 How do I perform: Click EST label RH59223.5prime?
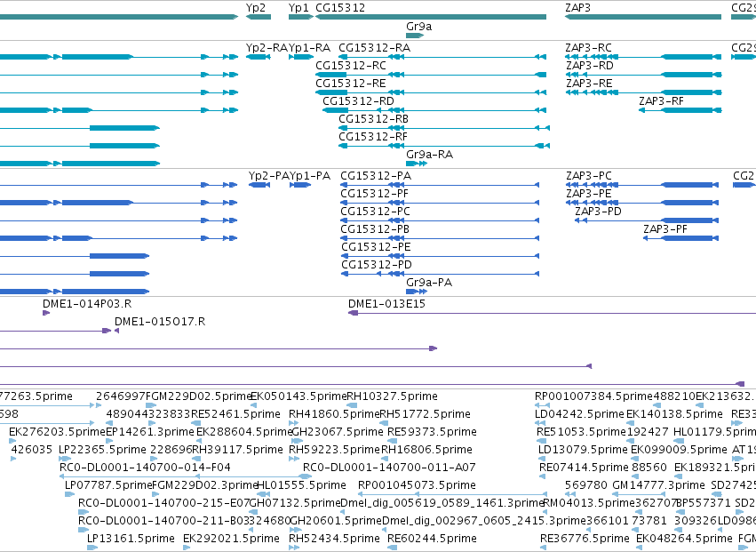click(x=335, y=449)
